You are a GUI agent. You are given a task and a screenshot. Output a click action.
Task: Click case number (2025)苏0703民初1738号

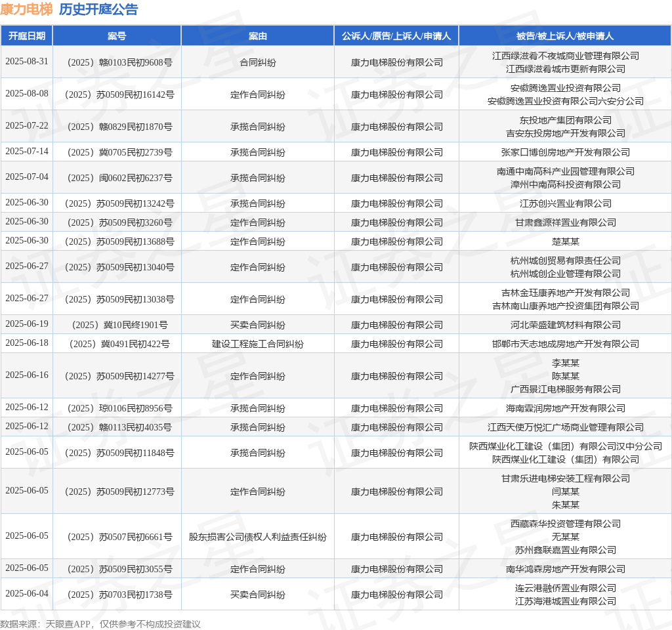119,595
